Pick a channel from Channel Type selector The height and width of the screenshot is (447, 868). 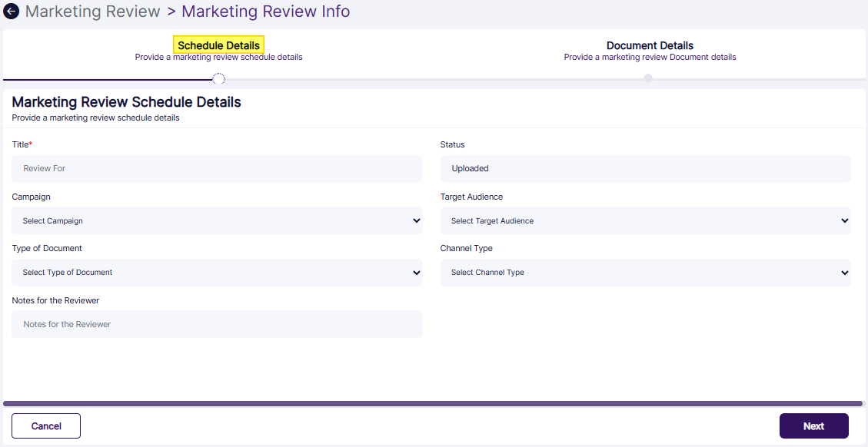click(x=646, y=273)
